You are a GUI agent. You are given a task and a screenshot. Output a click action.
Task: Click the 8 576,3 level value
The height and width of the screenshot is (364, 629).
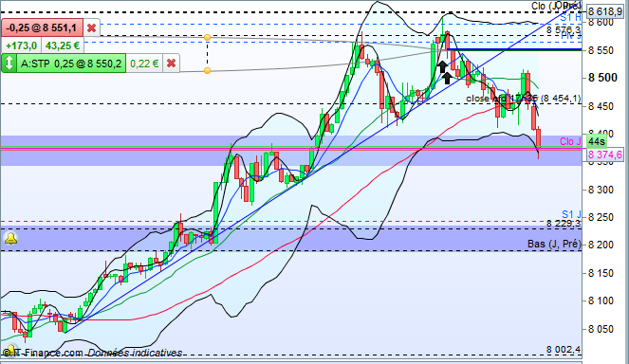(x=564, y=30)
